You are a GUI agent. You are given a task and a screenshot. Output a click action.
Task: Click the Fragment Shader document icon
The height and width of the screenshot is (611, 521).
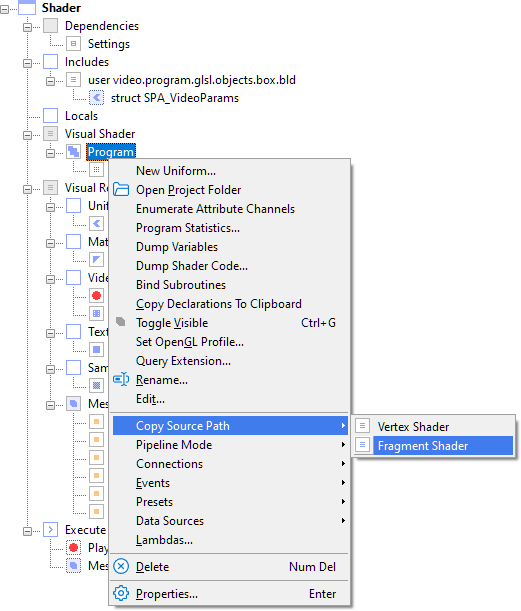pos(362,445)
